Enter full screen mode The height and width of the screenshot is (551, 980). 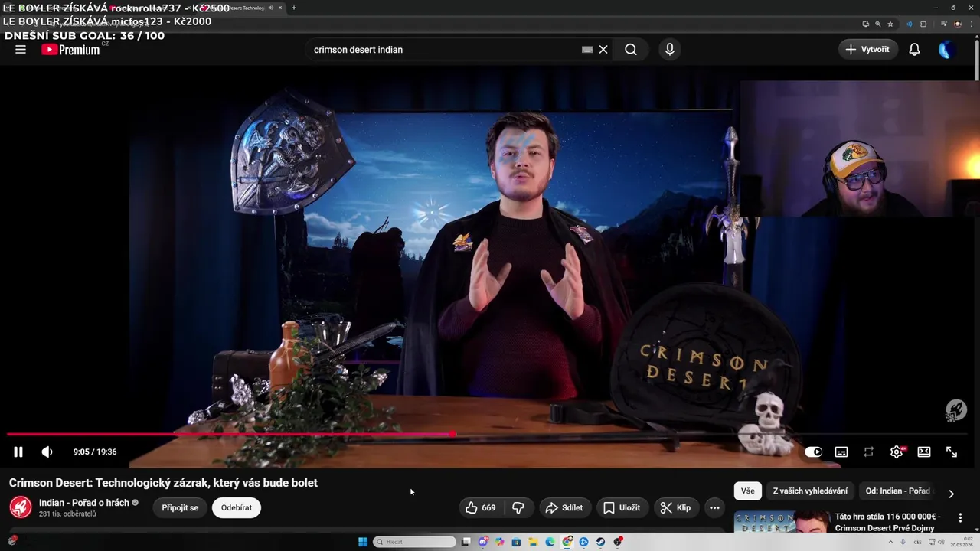[x=952, y=452]
